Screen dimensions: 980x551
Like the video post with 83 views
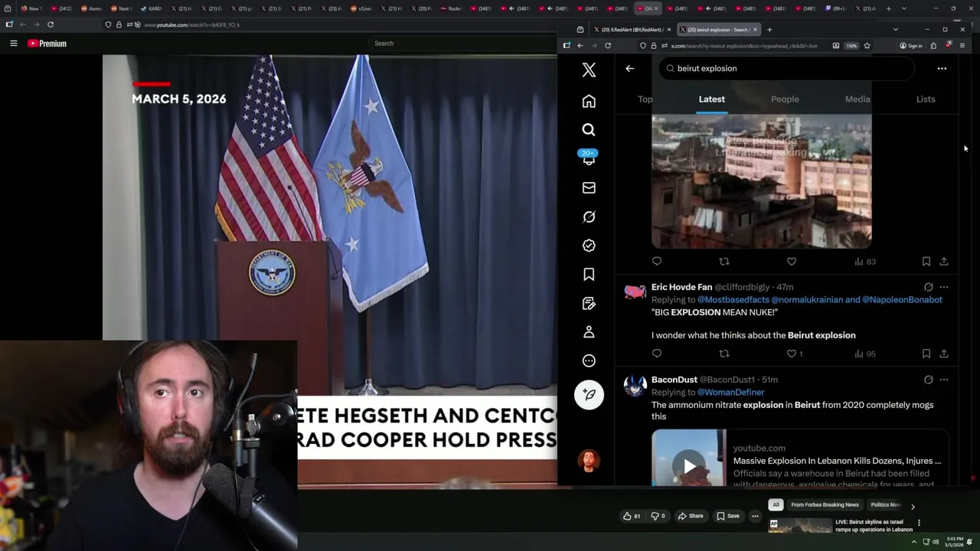tap(792, 262)
